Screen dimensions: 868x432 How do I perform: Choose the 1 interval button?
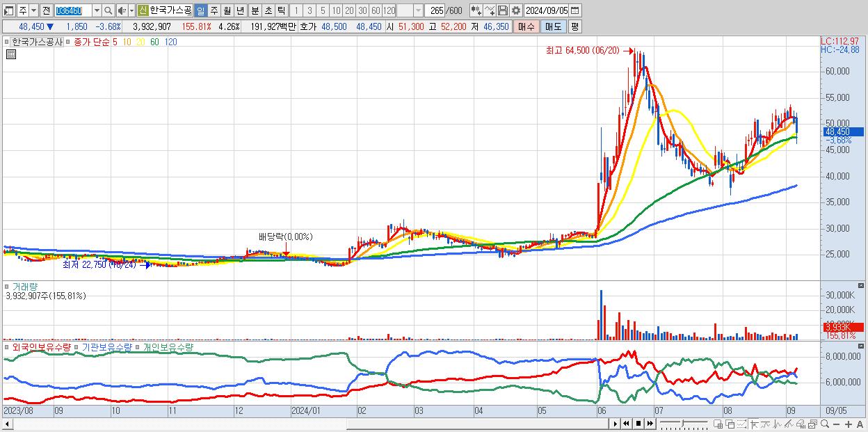296,10
